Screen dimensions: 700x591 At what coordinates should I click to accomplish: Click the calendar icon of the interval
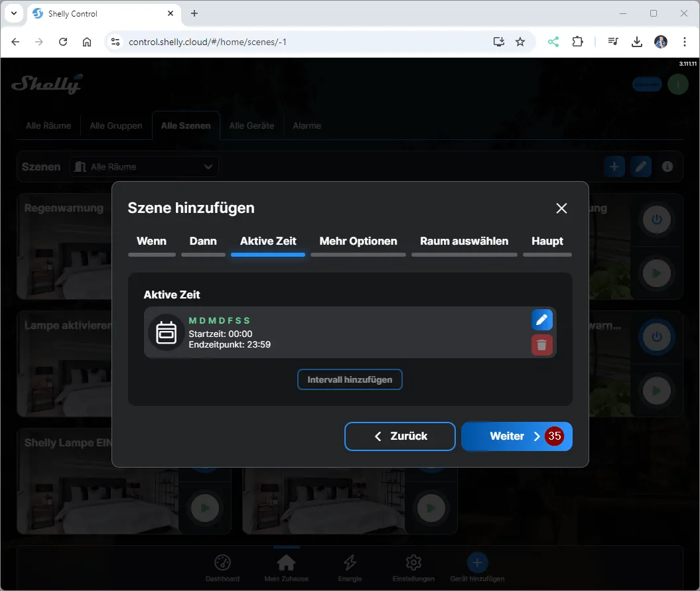coord(166,332)
